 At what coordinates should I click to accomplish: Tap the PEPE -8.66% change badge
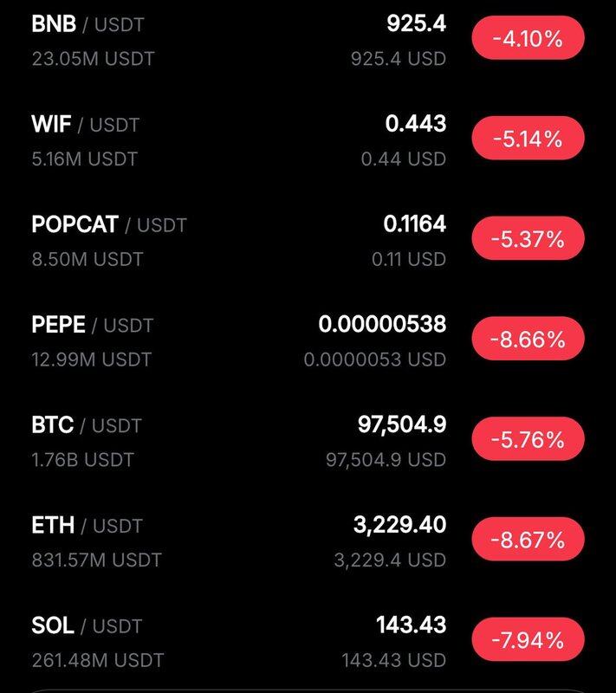coord(528,340)
